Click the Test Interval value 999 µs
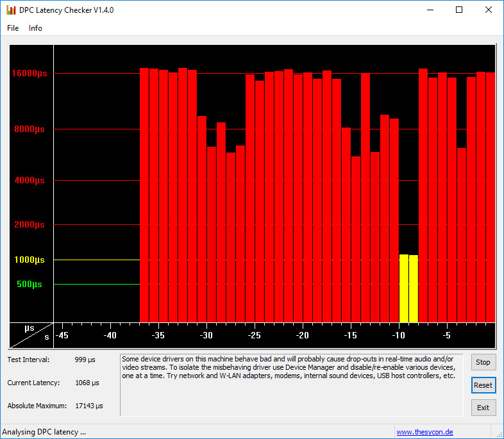Image resolution: width=504 pixels, height=439 pixels. (85, 360)
